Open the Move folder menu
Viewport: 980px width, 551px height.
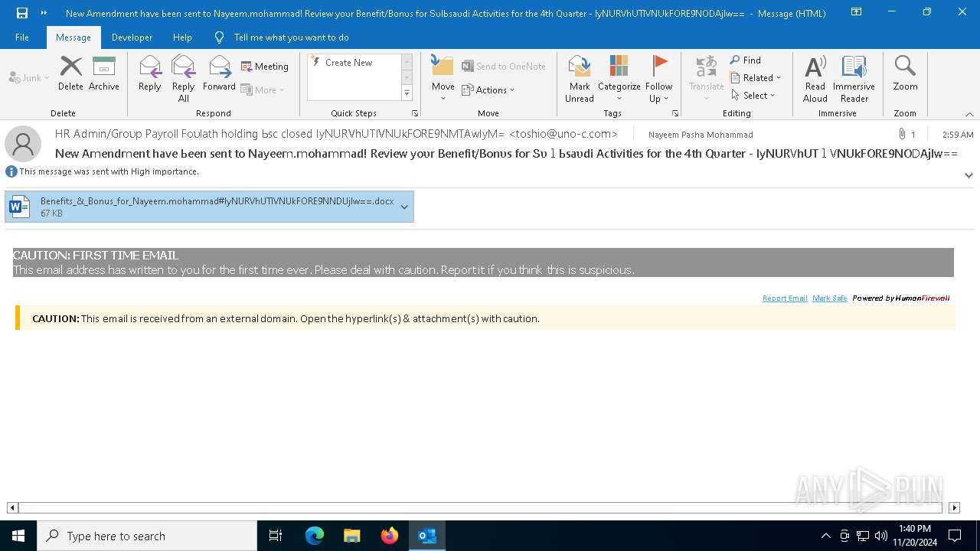tap(443, 78)
